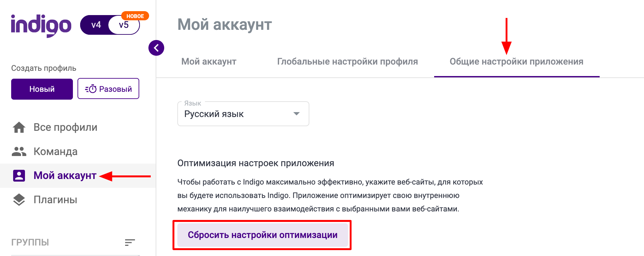This screenshot has width=644, height=256.
Task: Expand the language list arrow
Action: [297, 114]
